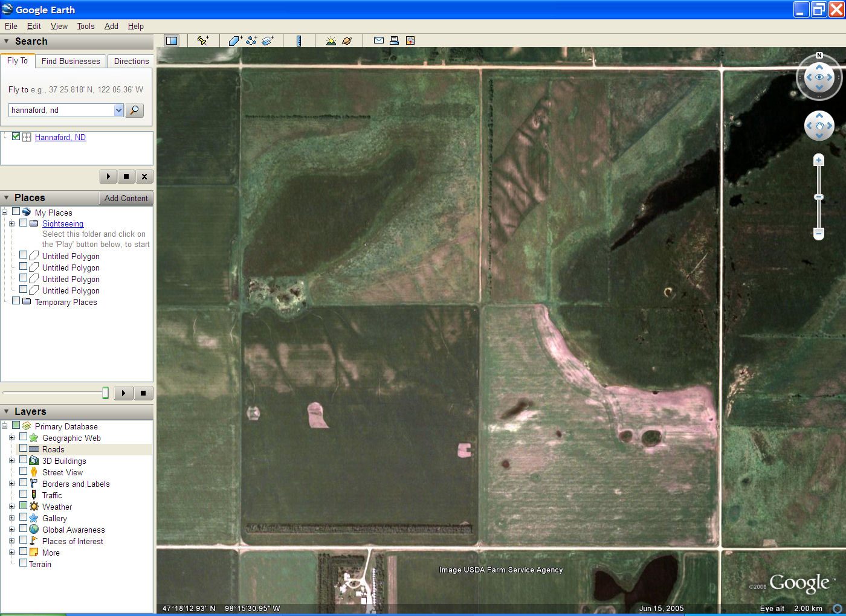The height and width of the screenshot is (616, 846).
Task: Click the Street View pegman layer icon
Action: pyautogui.click(x=34, y=472)
